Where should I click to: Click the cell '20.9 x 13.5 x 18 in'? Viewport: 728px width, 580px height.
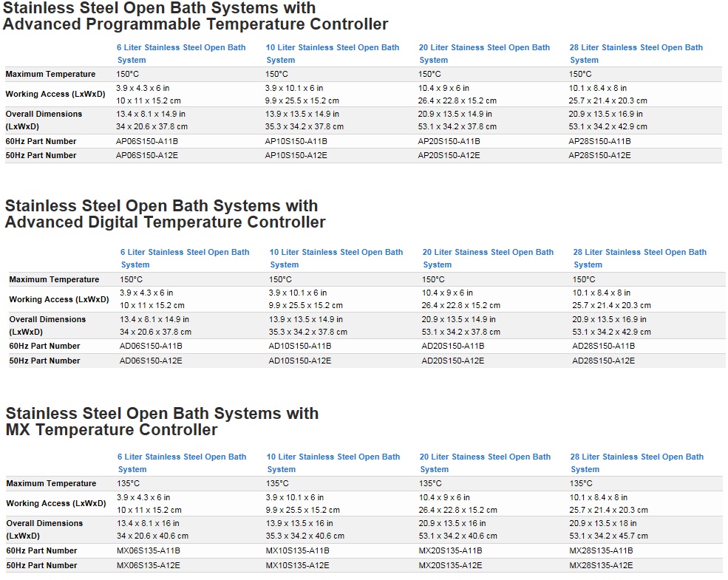point(603,523)
